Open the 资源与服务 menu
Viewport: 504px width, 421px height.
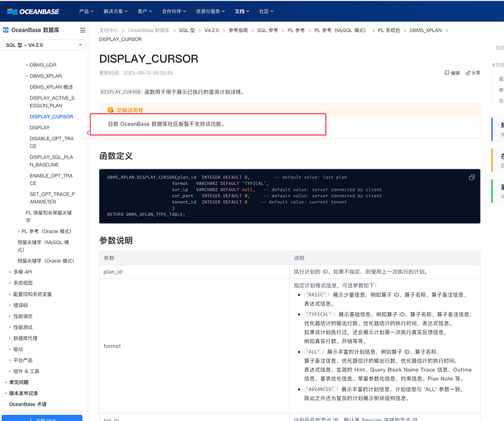point(210,11)
